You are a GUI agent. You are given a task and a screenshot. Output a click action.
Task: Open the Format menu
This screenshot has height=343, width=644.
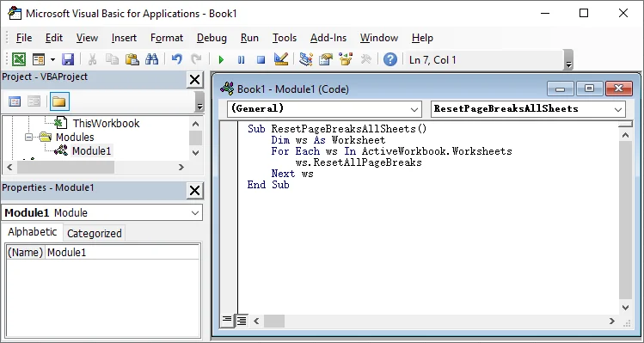pos(167,38)
